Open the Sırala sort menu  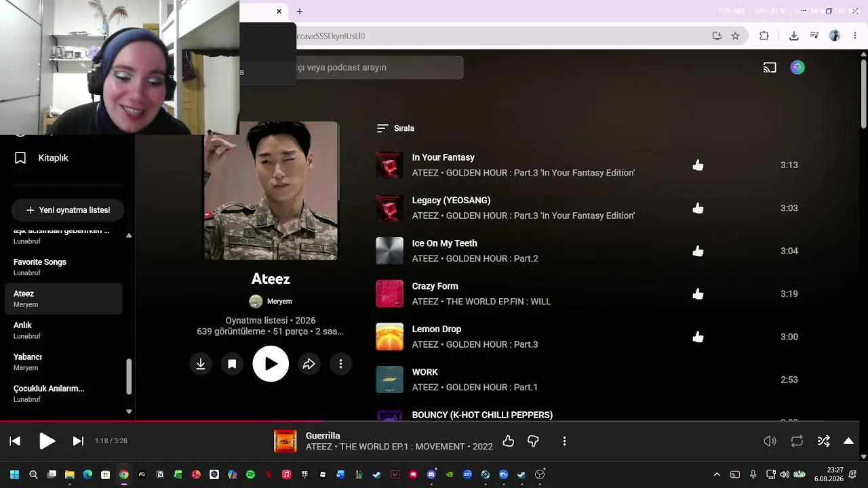(x=395, y=128)
